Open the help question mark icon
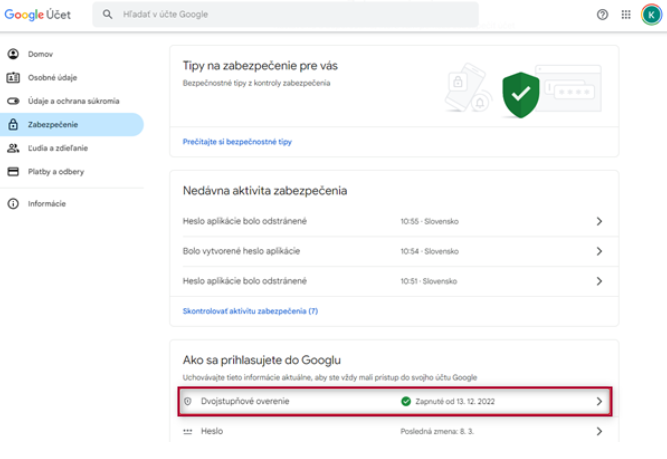 click(x=602, y=15)
